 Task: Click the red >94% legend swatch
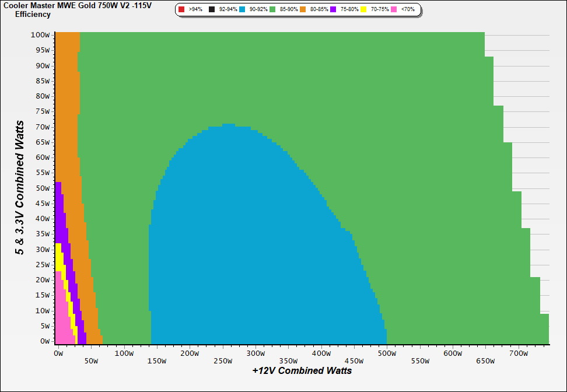[181, 10]
